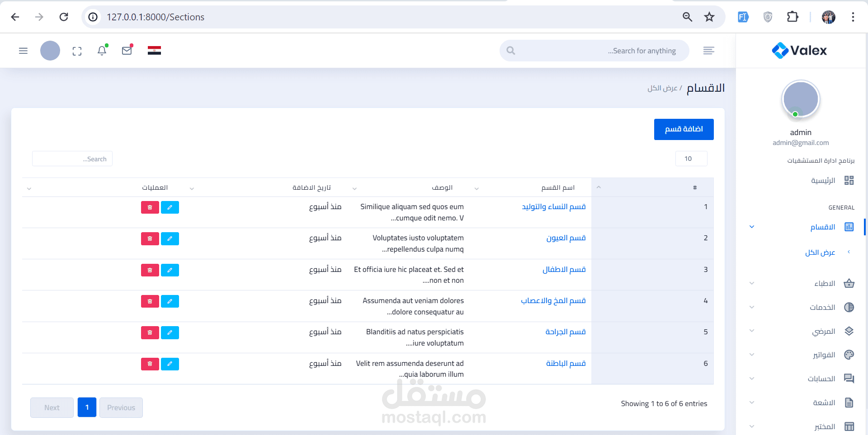This screenshot has width=868, height=435.
Task: Go to the Previous page
Action: [x=121, y=407]
